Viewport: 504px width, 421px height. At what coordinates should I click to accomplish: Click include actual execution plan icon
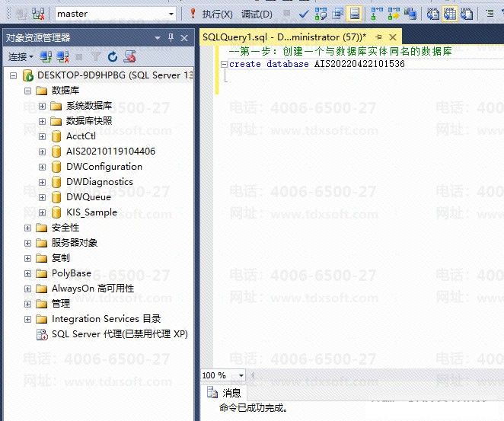coord(376,14)
